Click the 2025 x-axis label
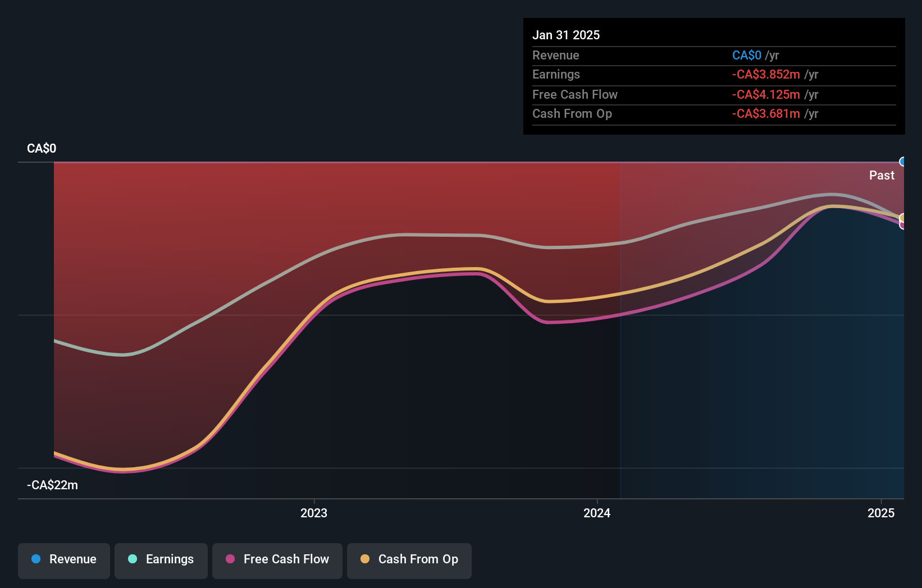The image size is (922, 588). click(881, 513)
